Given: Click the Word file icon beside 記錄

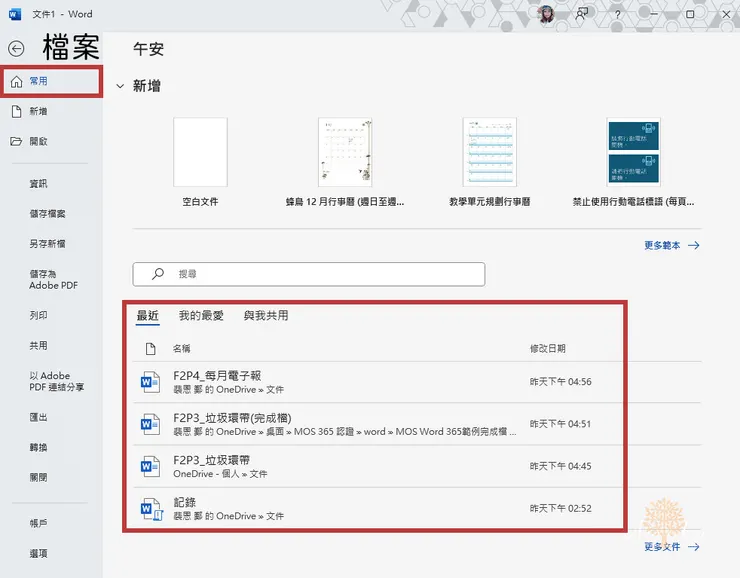Looking at the screenshot, I should point(151,509).
